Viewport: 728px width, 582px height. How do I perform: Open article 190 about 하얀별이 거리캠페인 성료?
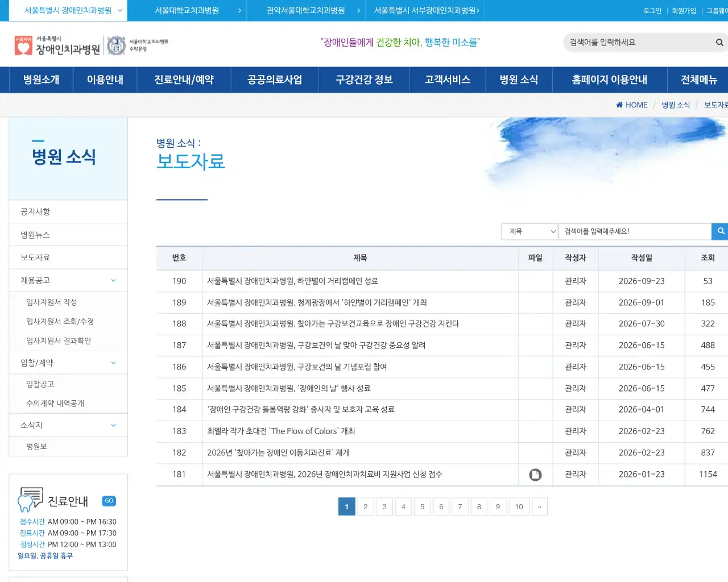coord(292,281)
